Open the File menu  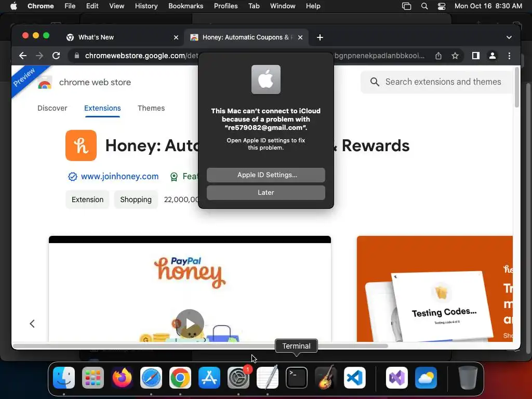point(70,6)
